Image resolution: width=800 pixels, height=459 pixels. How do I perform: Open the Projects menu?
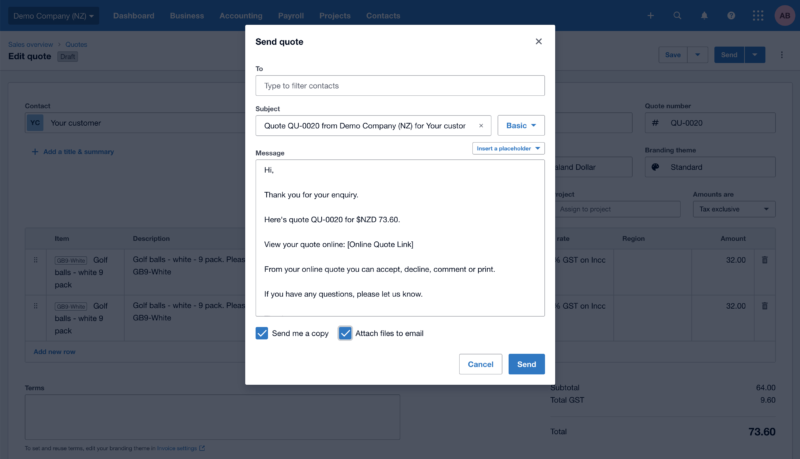(x=335, y=16)
